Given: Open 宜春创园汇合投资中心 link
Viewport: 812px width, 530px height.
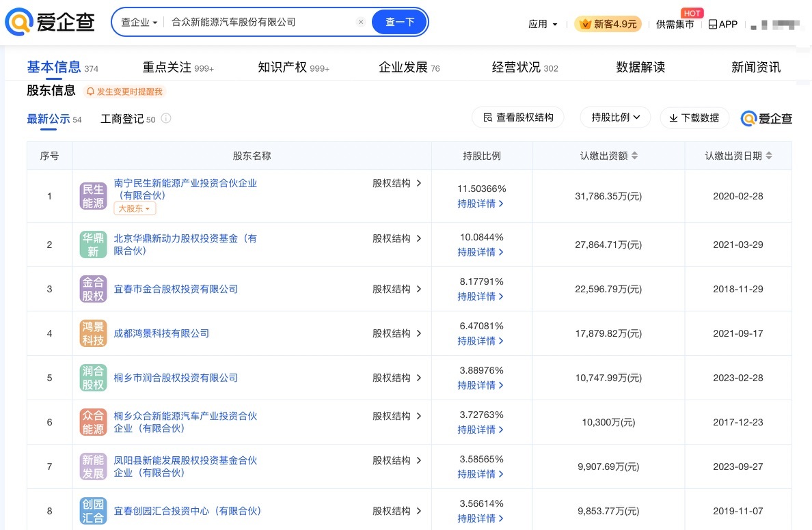Looking at the screenshot, I should coord(187,511).
